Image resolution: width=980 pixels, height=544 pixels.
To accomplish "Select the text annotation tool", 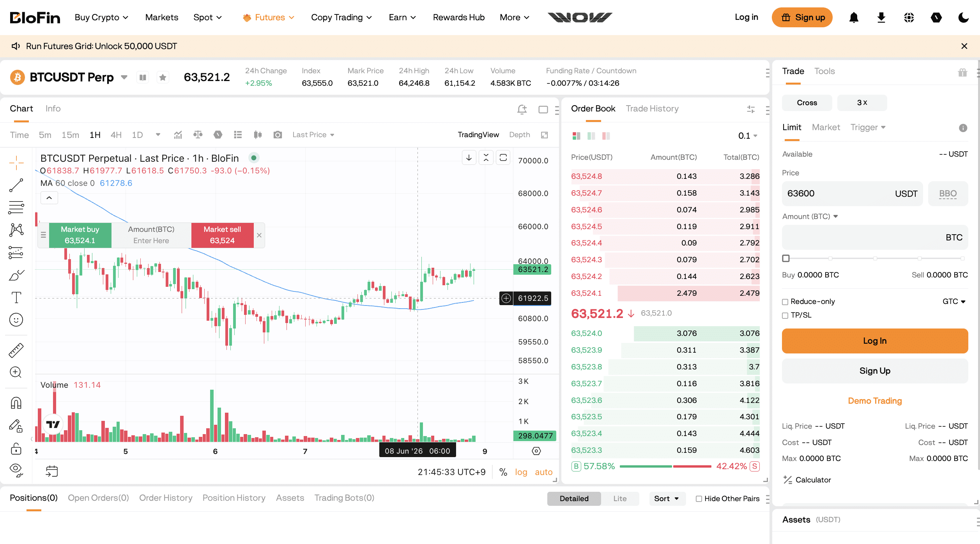I will coord(16,297).
